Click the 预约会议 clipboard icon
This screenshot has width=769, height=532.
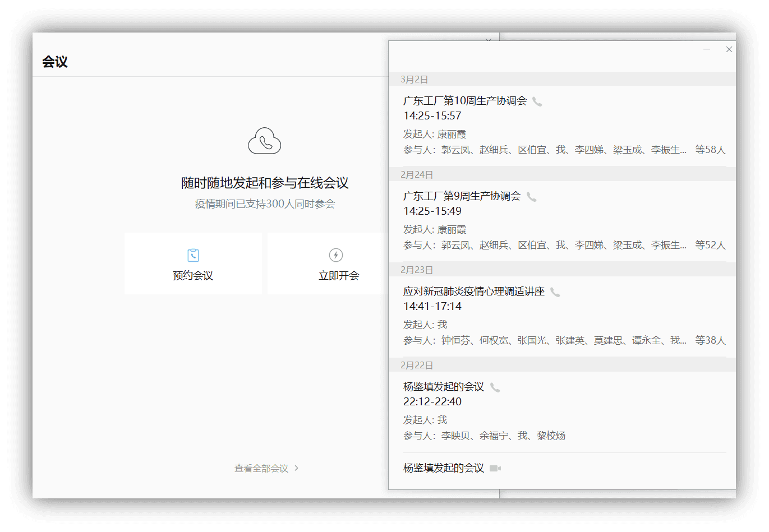193,255
